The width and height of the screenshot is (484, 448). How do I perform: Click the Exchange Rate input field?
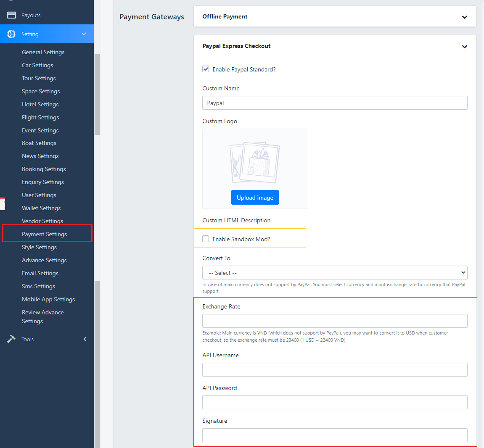click(334, 321)
